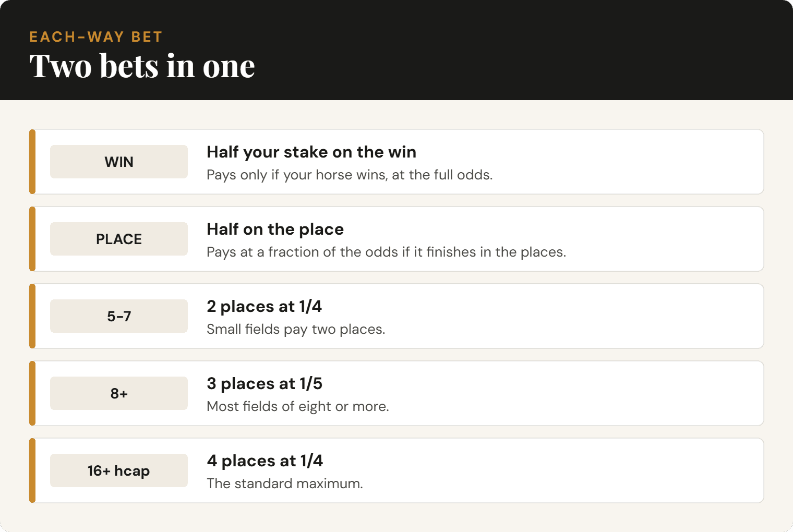Click orange accent bar on WIN card

[32, 162]
